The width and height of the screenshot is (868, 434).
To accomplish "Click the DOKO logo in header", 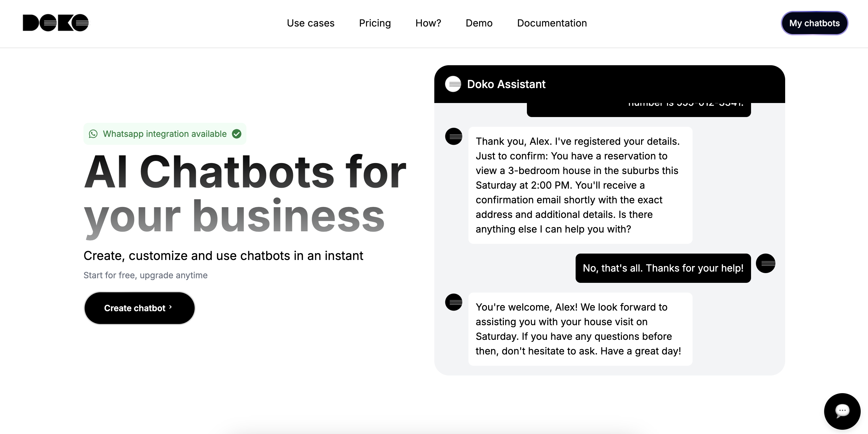I will point(56,23).
